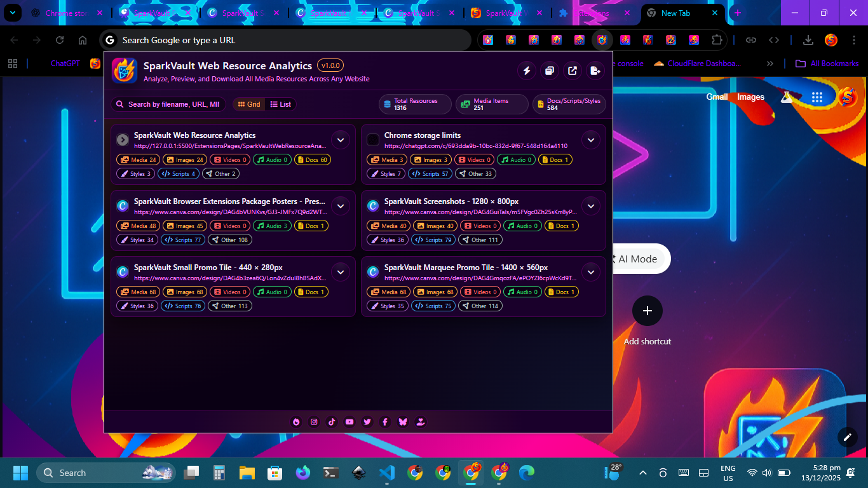Click the lightning bolt icon in SparkVault header
Image resolution: width=868 pixels, height=488 pixels.
click(526, 71)
